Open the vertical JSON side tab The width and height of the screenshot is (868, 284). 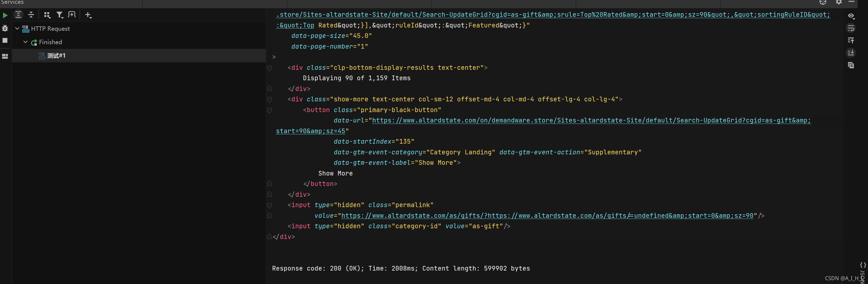(x=862, y=272)
